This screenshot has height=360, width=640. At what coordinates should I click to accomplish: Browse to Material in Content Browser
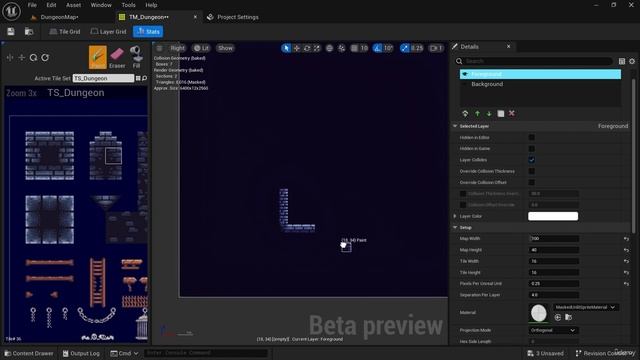coord(568,317)
